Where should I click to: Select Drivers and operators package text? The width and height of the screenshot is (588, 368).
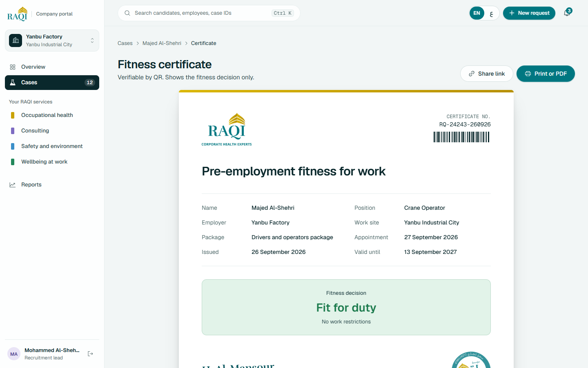tap(292, 237)
